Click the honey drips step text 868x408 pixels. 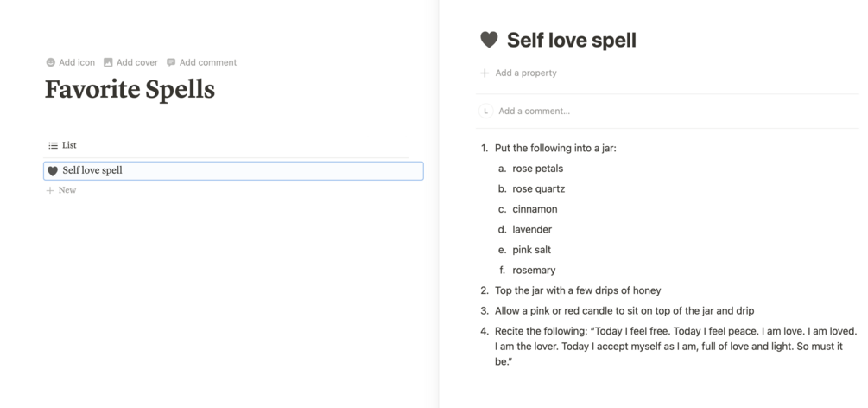coord(578,290)
